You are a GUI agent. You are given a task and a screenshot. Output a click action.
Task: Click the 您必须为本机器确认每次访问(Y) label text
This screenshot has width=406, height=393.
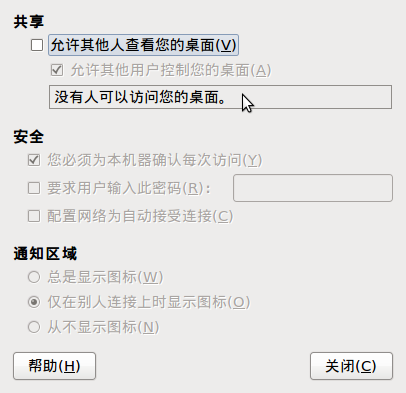pos(155,160)
